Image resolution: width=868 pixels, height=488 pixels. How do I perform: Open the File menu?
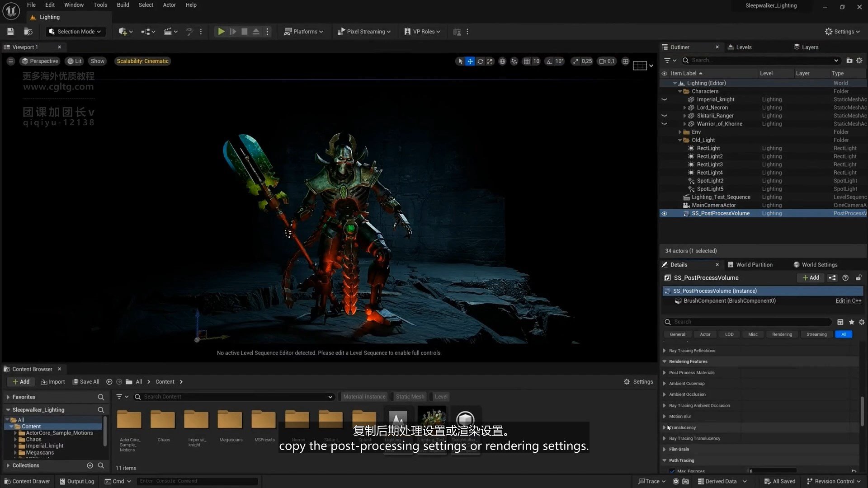(31, 5)
